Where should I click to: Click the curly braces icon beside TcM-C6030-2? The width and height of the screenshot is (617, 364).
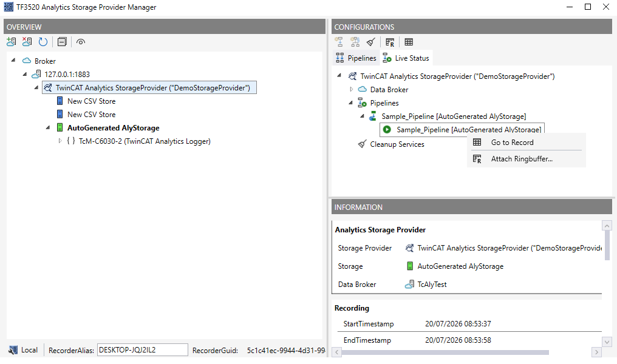[71, 141]
